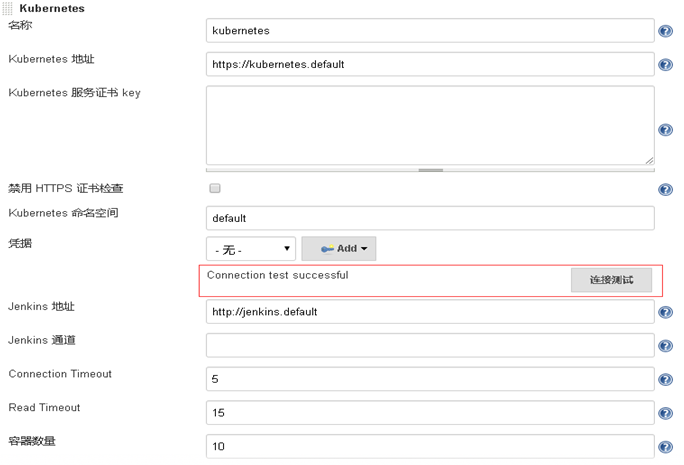This screenshot has height=465, width=684.
Task: Click the Kubernetes 命名空间 input field
Action: pos(430,218)
